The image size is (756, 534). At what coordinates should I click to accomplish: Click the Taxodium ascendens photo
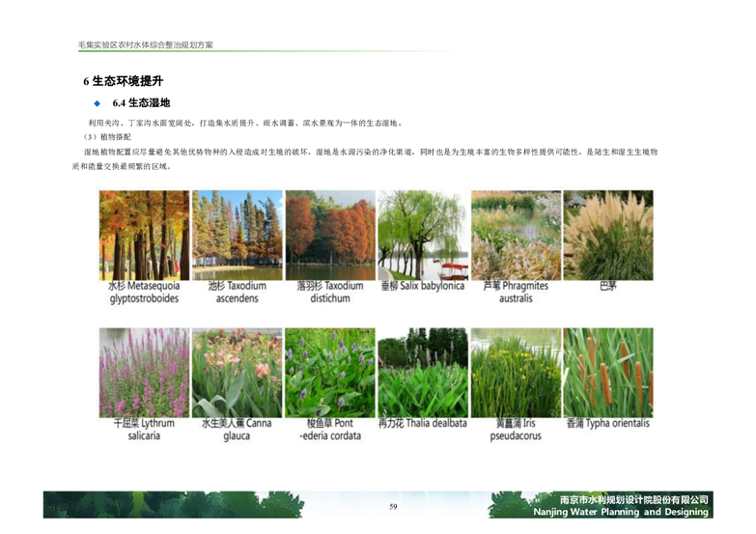tap(237, 235)
